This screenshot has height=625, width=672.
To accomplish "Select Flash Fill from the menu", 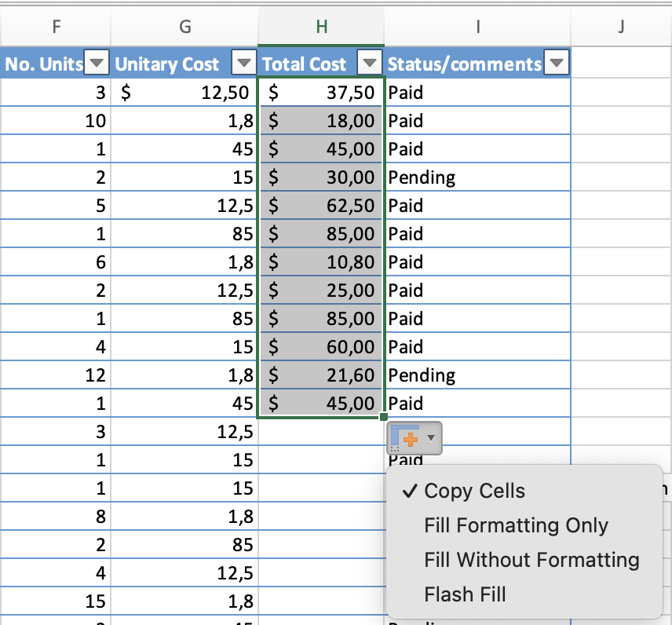I will click(465, 595).
